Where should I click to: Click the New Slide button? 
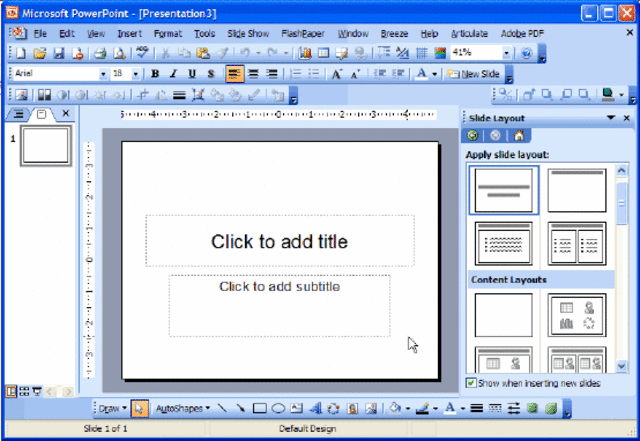473,74
